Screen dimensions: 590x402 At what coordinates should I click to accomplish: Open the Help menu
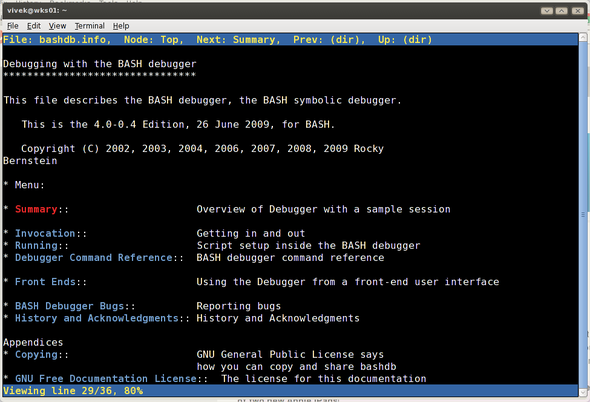(x=121, y=26)
